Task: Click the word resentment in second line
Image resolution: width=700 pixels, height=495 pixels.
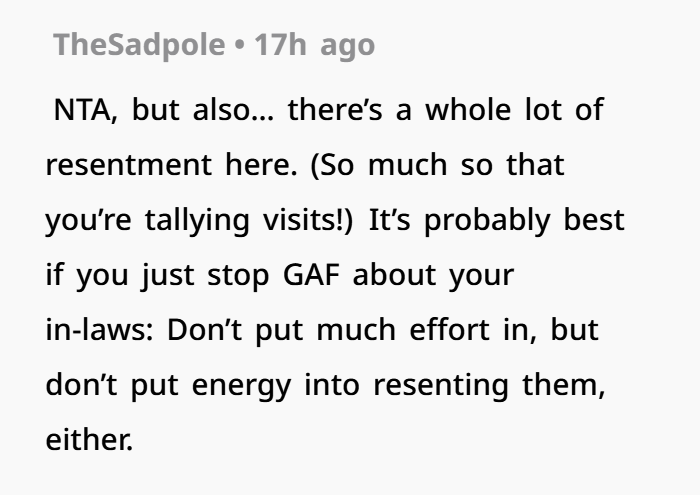Action: click(129, 165)
